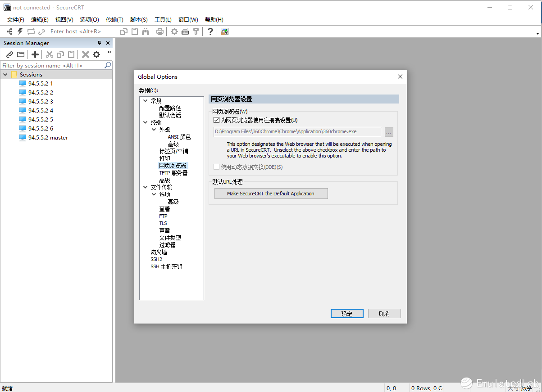542x392 pixels.
Task: Click the Find binoculars icon
Action: coord(146,32)
